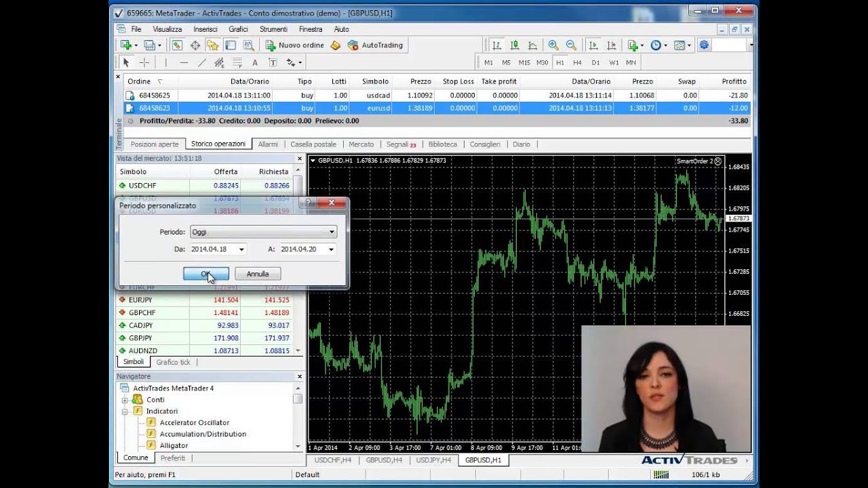
Task: Open the File menu
Action: tap(136, 29)
